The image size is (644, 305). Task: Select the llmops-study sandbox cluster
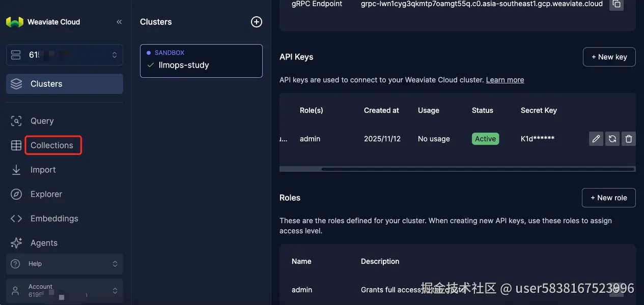[201, 61]
